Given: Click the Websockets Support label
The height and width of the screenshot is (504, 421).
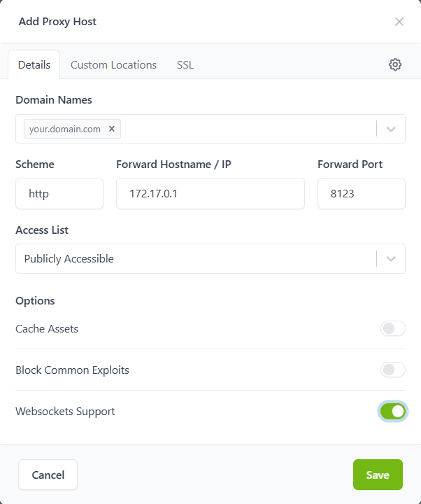Looking at the screenshot, I should pos(65,412).
